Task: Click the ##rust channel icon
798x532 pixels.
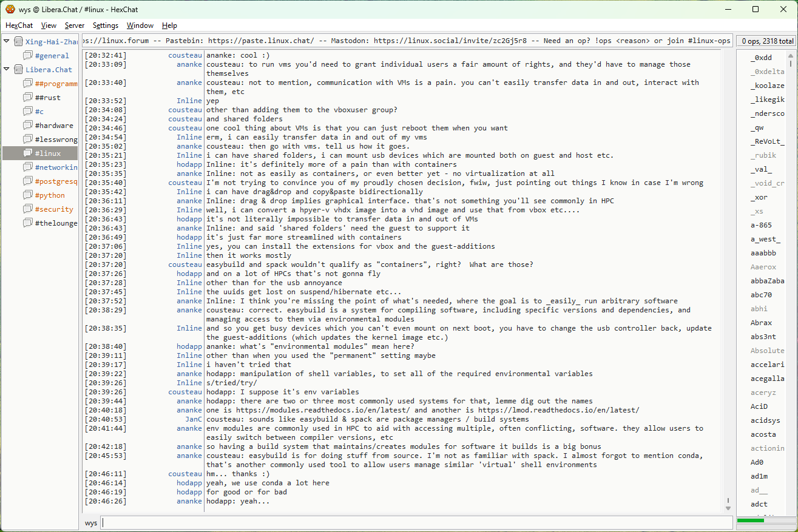Action: (28, 98)
